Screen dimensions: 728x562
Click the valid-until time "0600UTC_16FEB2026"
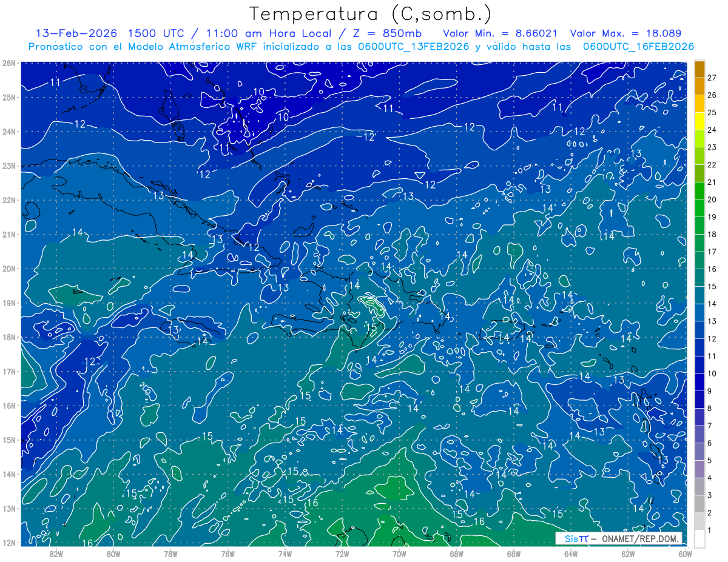[639, 47]
